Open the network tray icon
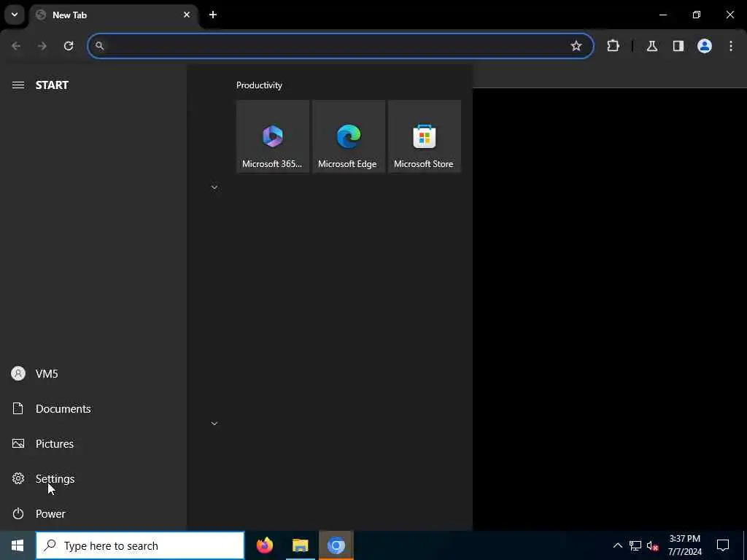 click(635, 545)
